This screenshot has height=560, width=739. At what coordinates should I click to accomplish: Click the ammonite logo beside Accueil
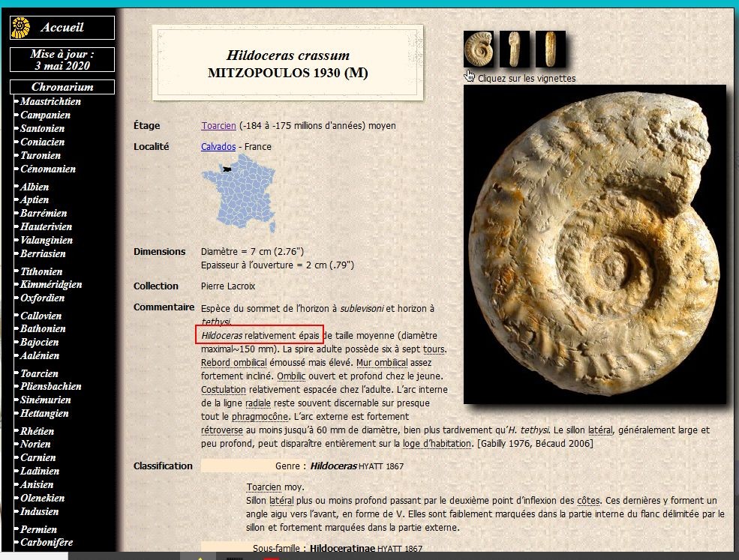click(21, 27)
